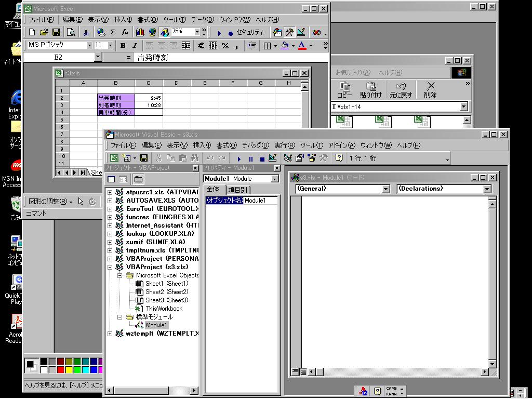Viewport: 532px width, 399px height.
Task: Click the New workbook icon in Excel
Action: tap(32, 32)
